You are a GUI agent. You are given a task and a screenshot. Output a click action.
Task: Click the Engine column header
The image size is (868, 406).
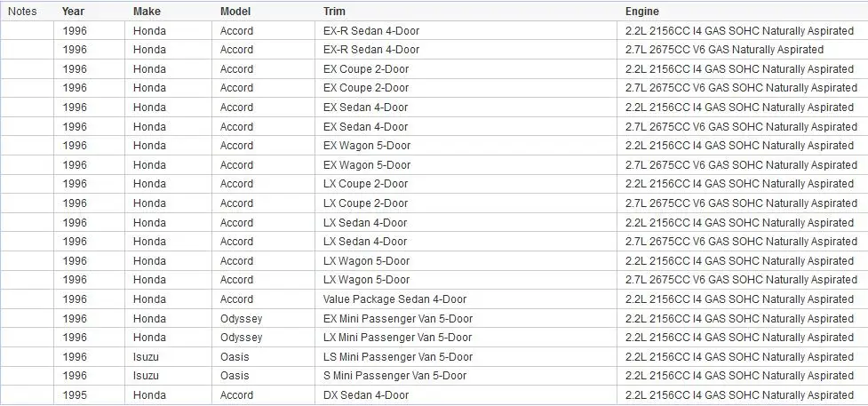pos(642,11)
